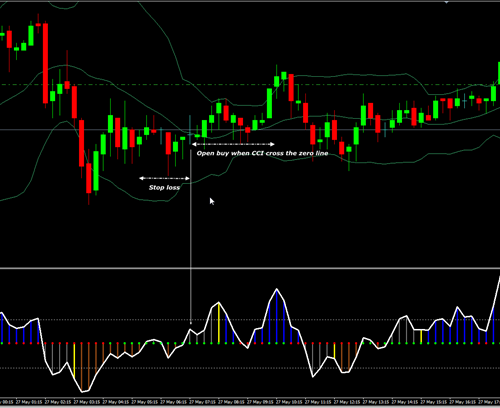Viewport: 500px width, 408px height.
Task: Click the '27 May 13:15' time axis label
Action: point(377,402)
